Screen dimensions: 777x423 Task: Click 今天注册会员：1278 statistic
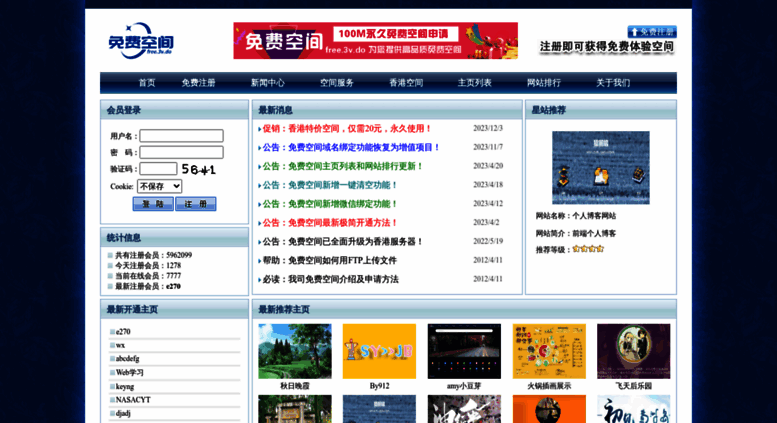[x=148, y=265]
